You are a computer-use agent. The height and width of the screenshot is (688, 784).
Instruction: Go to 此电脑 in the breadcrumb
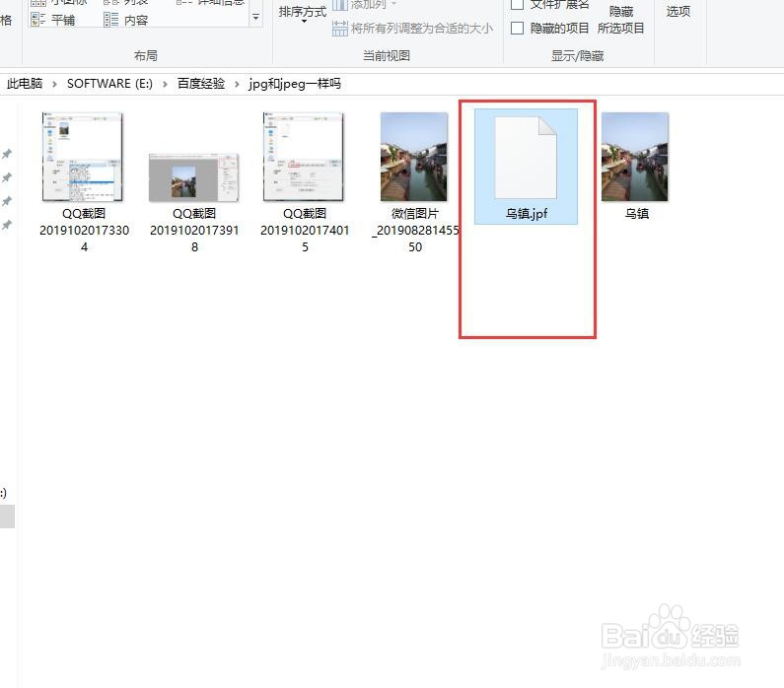25,84
